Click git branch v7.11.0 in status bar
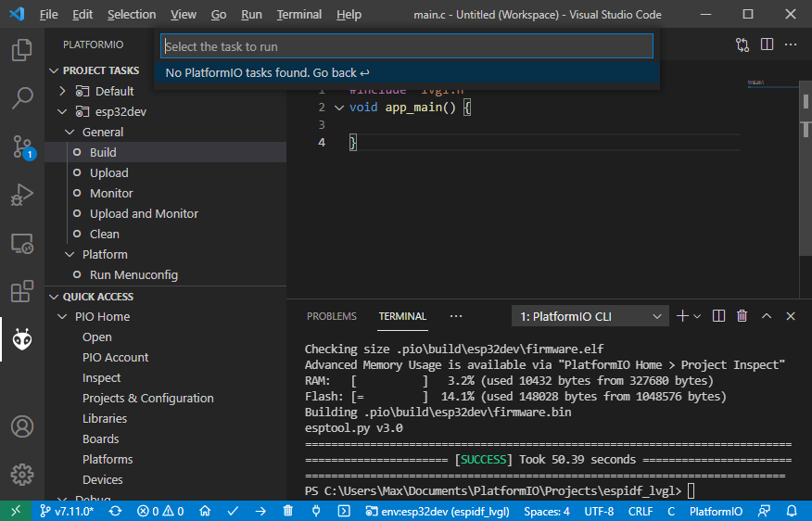 coord(67,511)
